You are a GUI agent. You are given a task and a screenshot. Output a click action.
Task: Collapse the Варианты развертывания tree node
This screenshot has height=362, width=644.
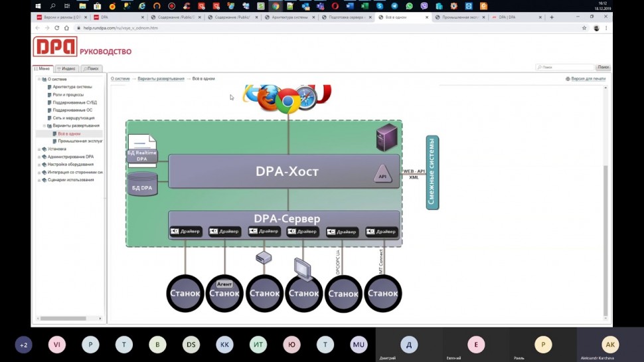point(44,126)
